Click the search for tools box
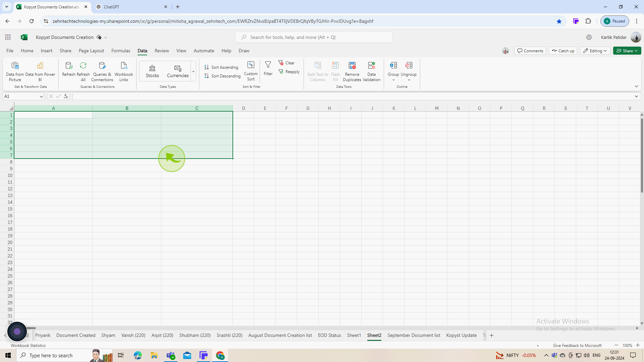This screenshot has width=644, height=362. 314,37
